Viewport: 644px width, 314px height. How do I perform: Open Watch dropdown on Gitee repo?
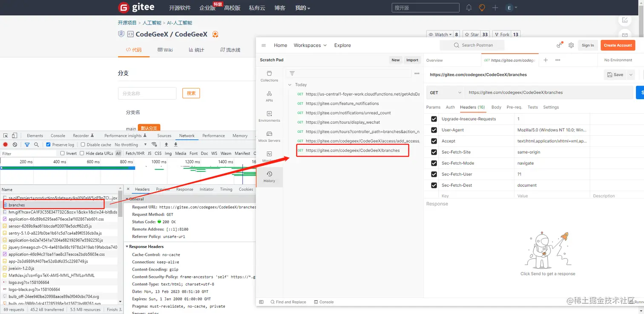pos(440,34)
